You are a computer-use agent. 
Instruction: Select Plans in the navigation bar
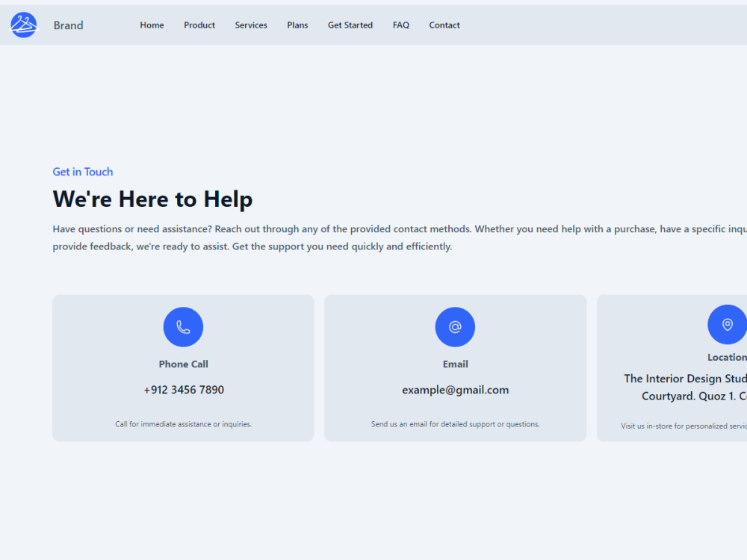click(297, 25)
